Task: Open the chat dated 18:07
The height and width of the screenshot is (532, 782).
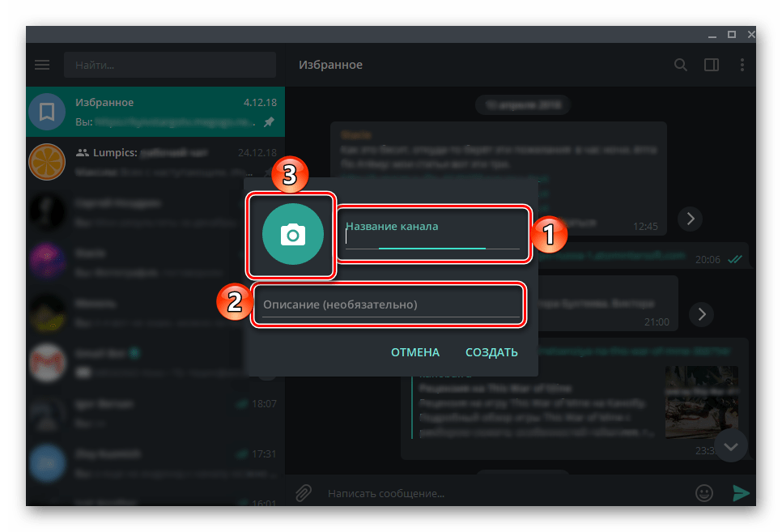Action: 155,413
